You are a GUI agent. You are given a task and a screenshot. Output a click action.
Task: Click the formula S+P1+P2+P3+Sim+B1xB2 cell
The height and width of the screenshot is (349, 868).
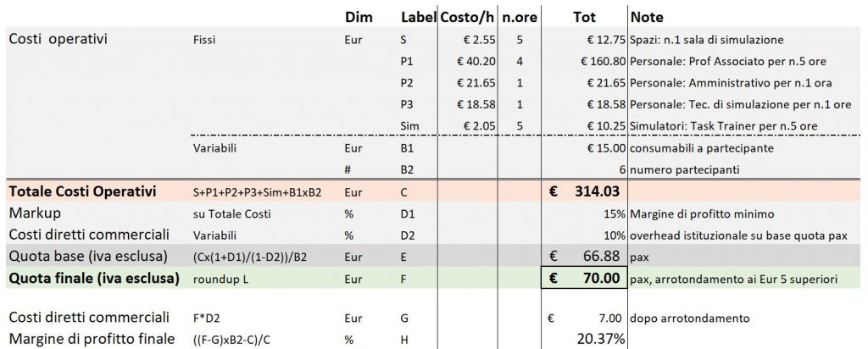(x=258, y=192)
